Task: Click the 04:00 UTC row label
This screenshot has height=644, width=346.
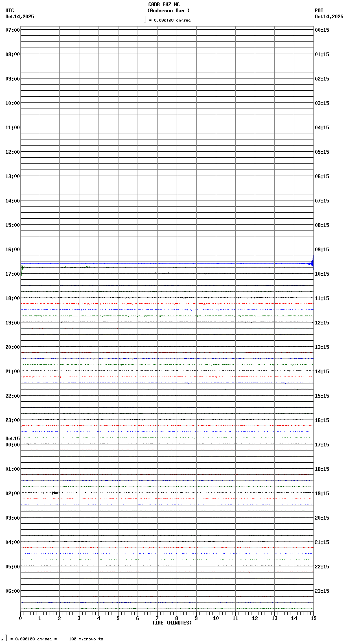Action: 13,542
